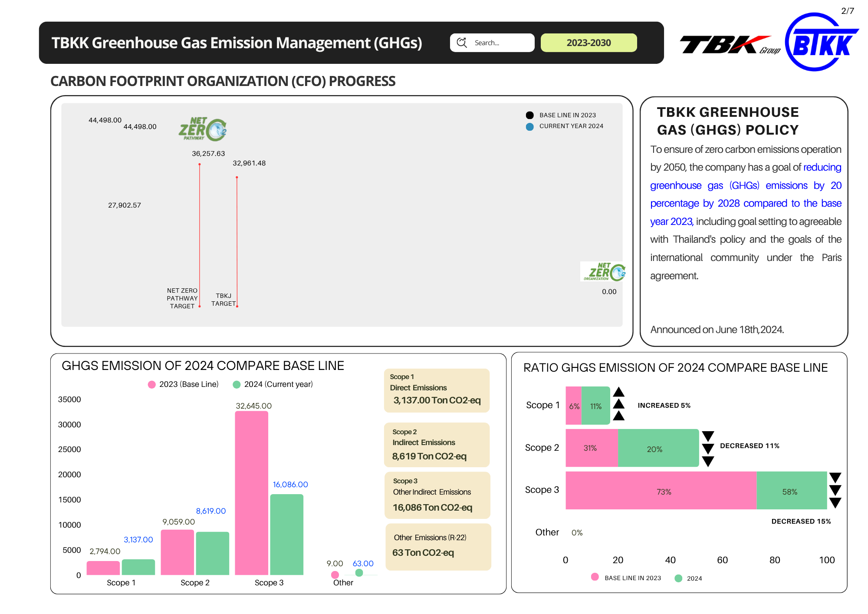868x614 pixels.
Task: Click the down arrows next to Scope 3 bar
Action: pyautogui.click(x=835, y=490)
